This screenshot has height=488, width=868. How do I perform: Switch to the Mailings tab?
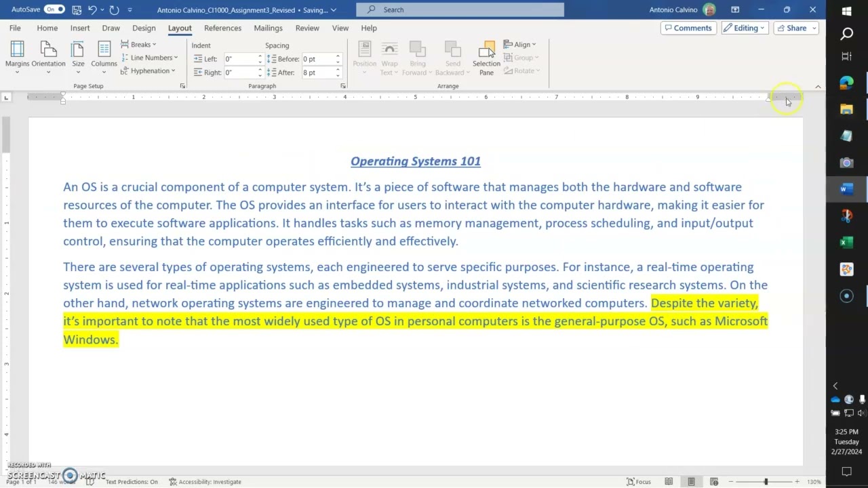[268, 28]
